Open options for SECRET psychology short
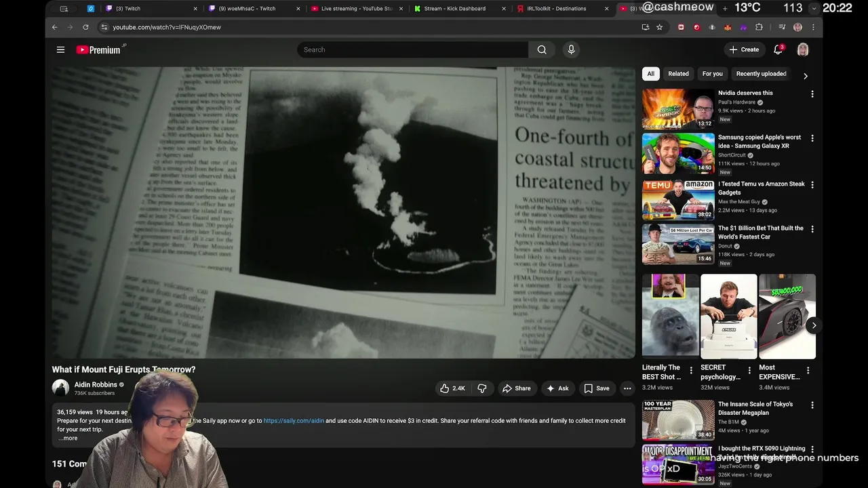 pyautogui.click(x=749, y=370)
